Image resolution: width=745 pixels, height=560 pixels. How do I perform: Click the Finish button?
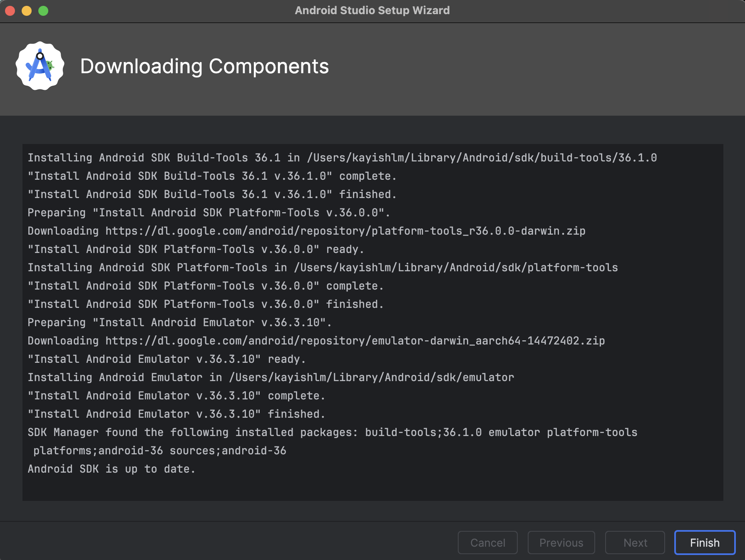(x=704, y=543)
